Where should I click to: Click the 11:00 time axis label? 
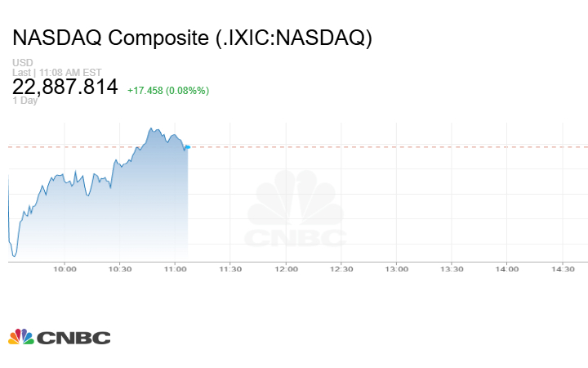(175, 269)
